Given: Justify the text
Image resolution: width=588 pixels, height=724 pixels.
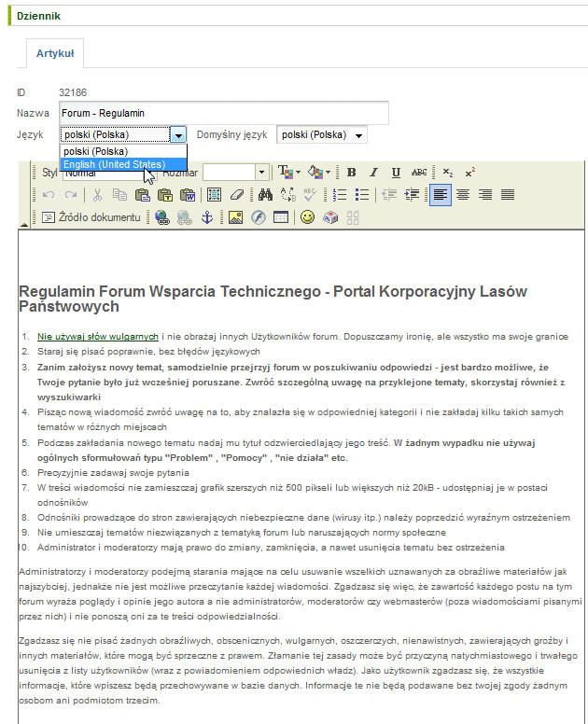Looking at the screenshot, I should tap(508, 195).
